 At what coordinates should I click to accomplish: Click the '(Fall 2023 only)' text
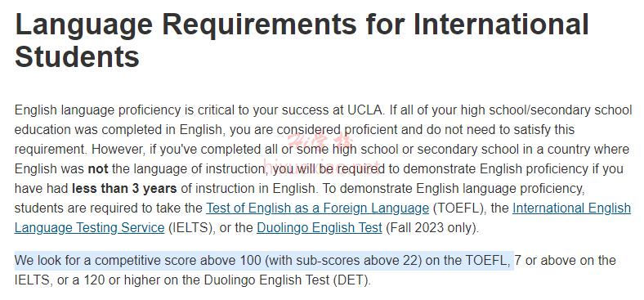432,228
